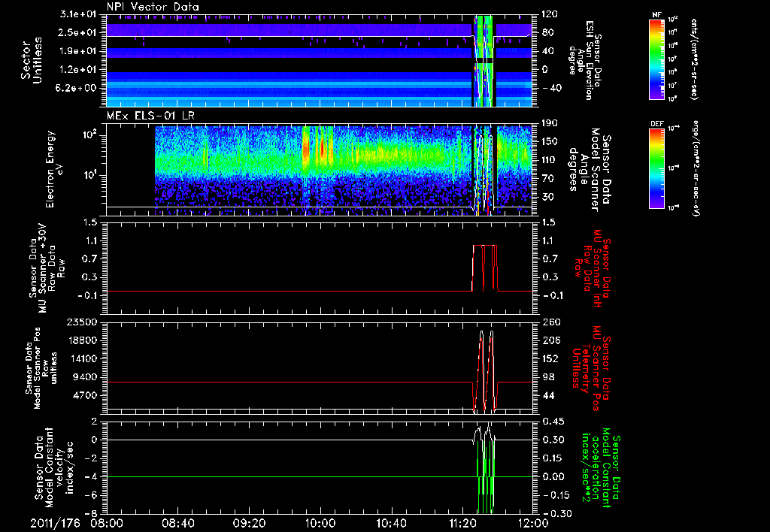Click the 11:20 time axis label

tap(462, 521)
